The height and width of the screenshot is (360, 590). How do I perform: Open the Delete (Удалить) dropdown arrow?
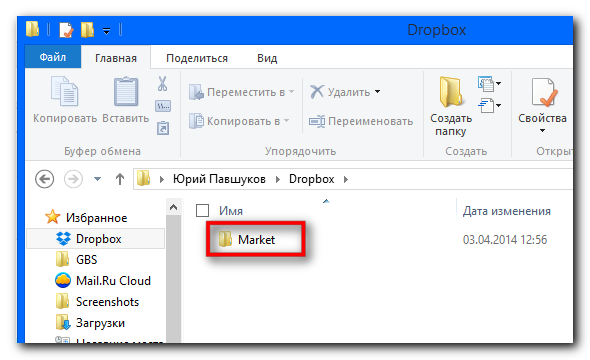click(377, 92)
